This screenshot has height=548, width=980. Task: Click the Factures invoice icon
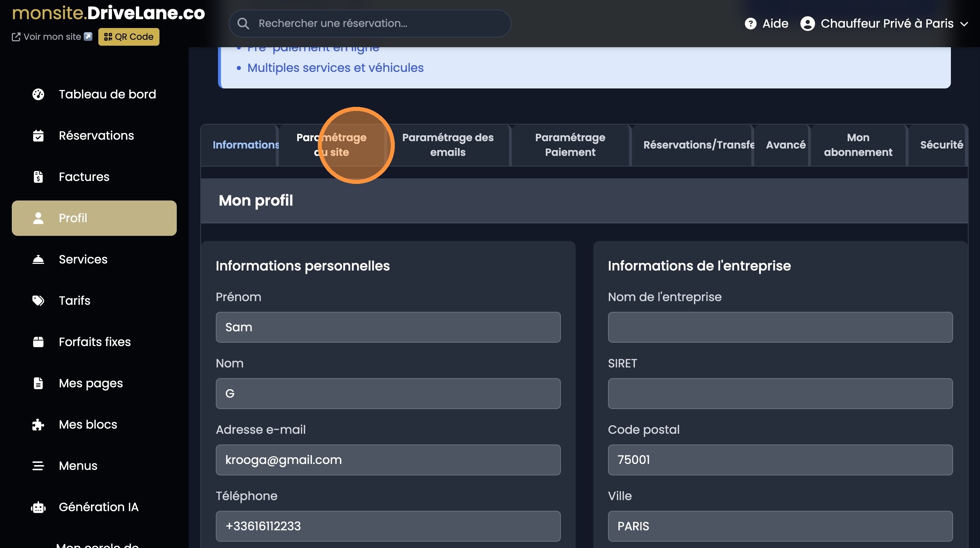click(x=38, y=177)
